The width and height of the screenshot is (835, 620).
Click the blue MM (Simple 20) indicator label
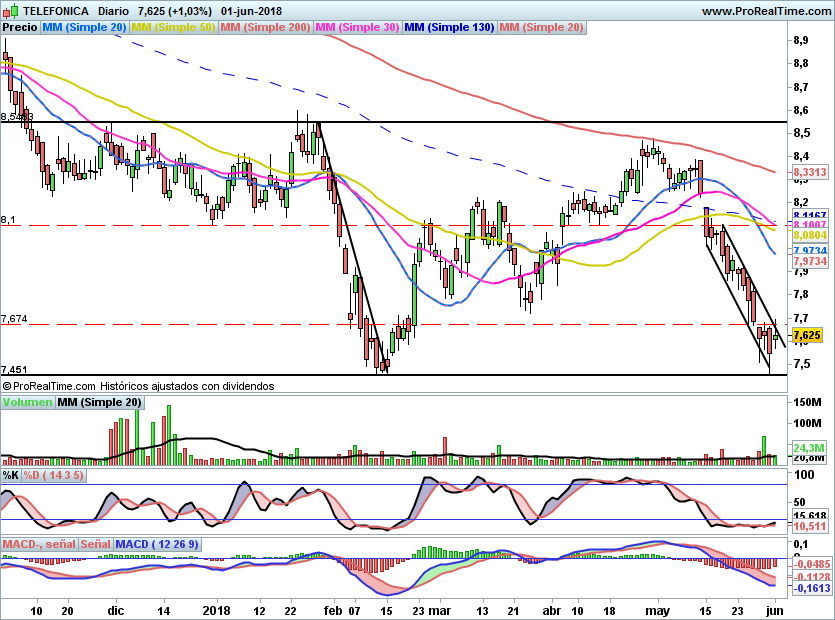[x=84, y=27]
